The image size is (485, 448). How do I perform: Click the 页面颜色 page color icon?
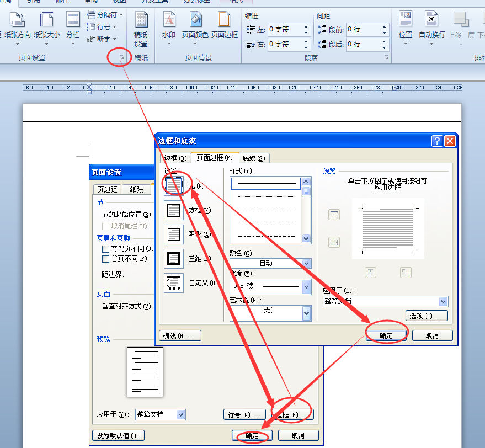click(195, 29)
